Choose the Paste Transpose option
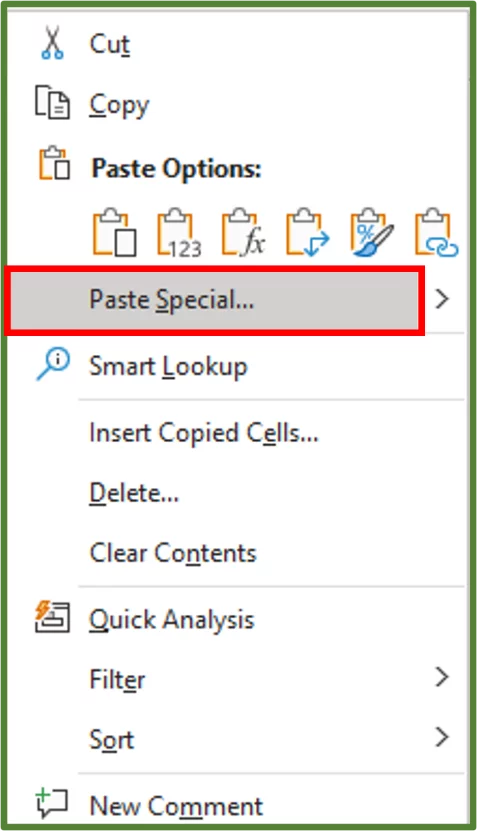The width and height of the screenshot is (477, 831). pyautogui.click(x=307, y=232)
